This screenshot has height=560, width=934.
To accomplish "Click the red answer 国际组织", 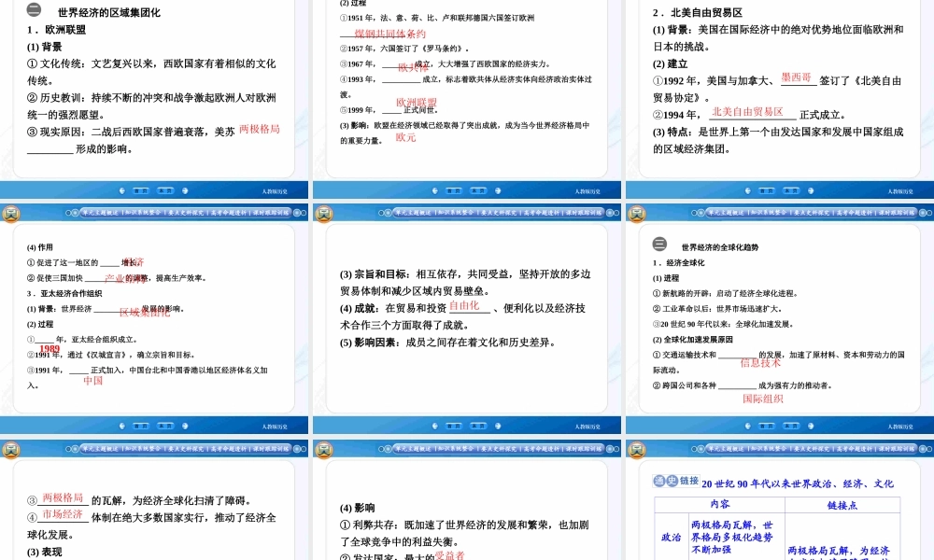I will click(x=763, y=399).
